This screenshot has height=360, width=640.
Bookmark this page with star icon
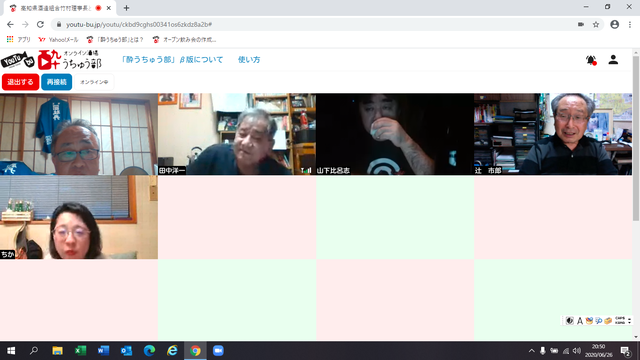596,24
